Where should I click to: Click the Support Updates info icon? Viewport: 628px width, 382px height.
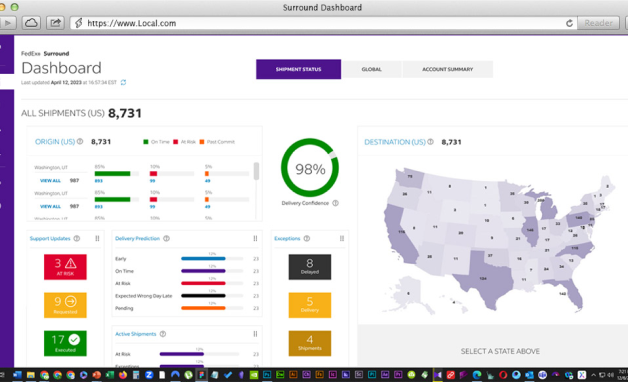[77, 238]
